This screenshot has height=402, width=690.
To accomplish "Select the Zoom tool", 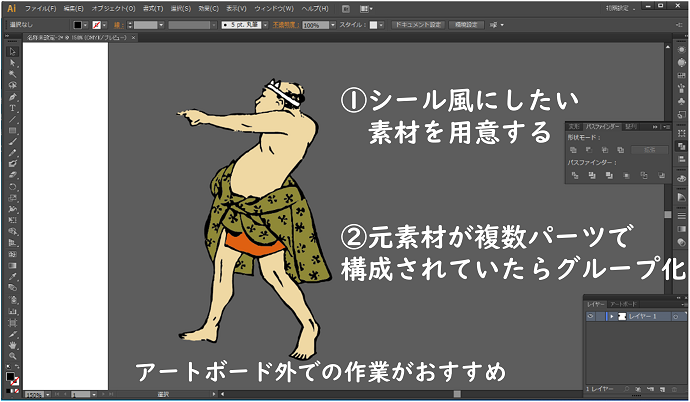I will pos(12,356).
